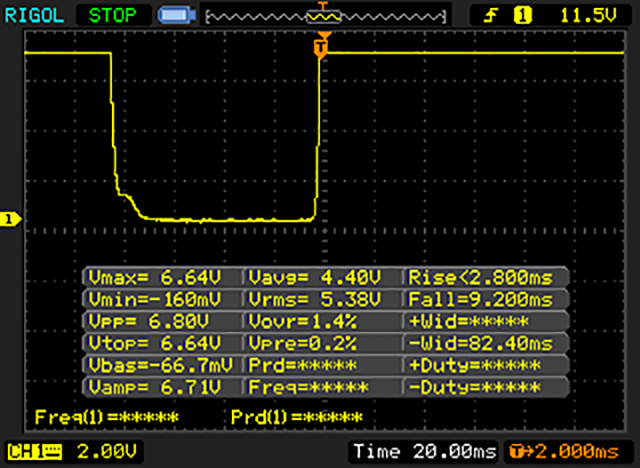
Task: Click the rising edge trigger icon
Action: [x=491, y=16]
